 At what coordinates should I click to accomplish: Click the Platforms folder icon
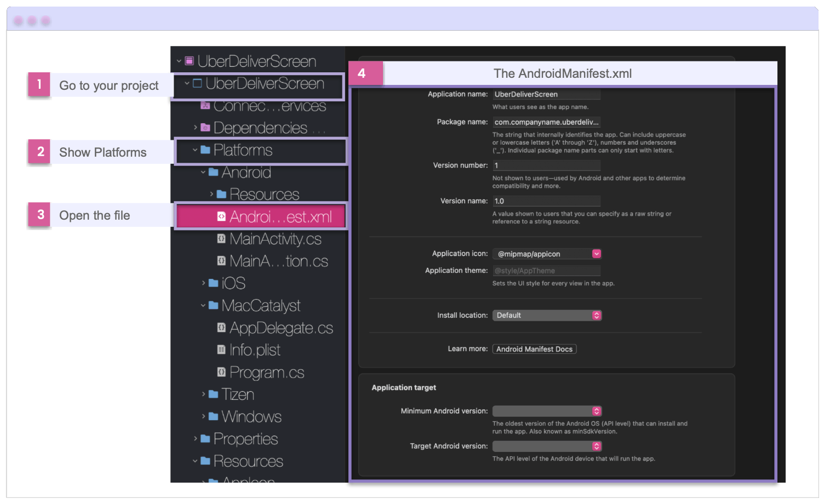pos(205,150)
